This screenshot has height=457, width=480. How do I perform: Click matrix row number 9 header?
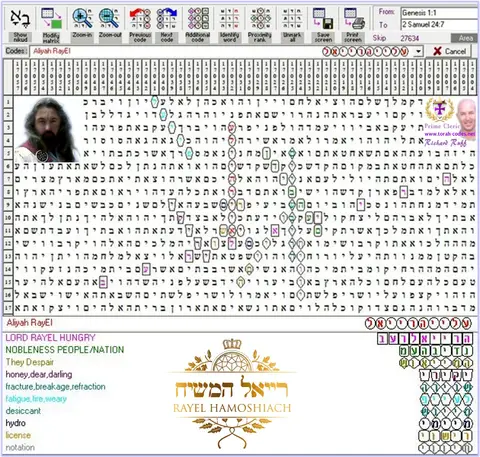8,205
